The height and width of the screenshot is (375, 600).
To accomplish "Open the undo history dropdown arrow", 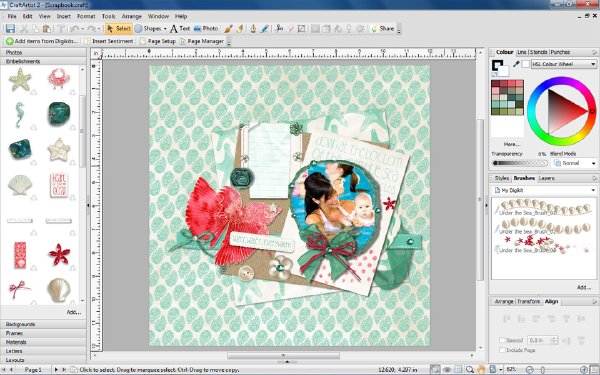I will click(x=83, y=29).
